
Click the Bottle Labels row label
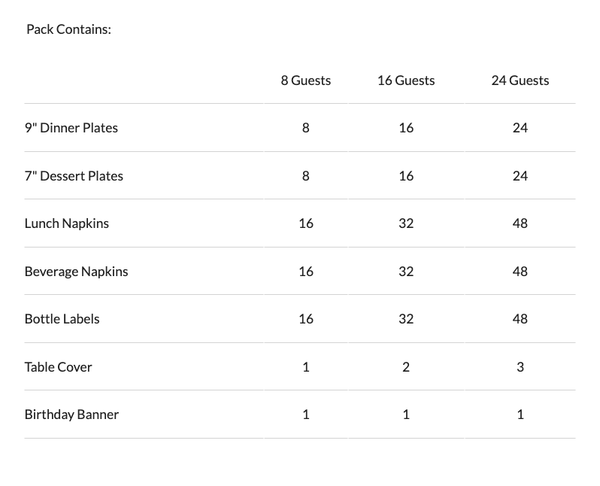62,319
